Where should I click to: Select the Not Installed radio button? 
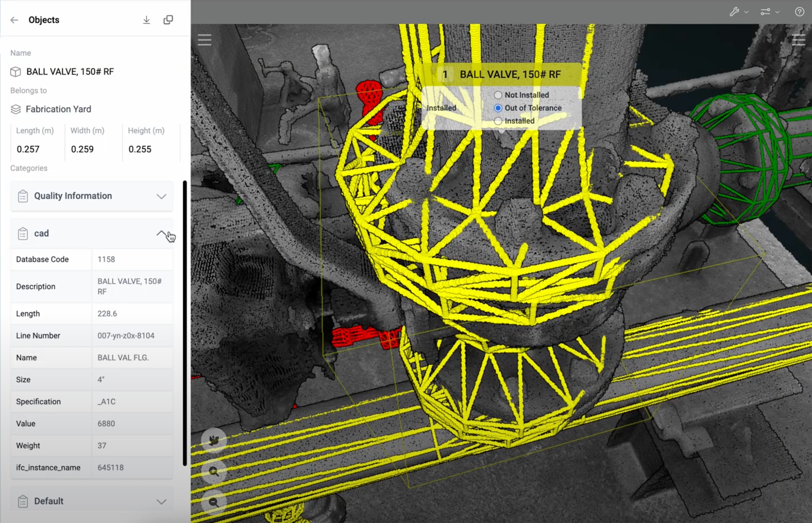pos(498,95)
